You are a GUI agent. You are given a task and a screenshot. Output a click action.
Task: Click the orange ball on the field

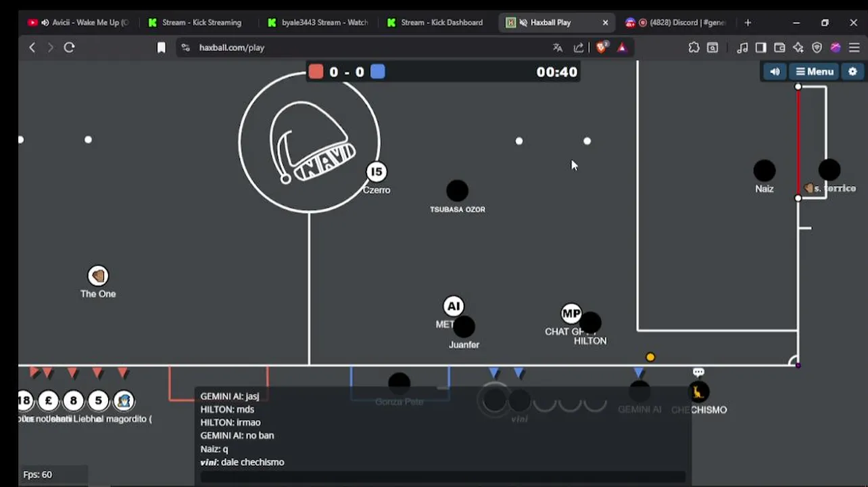(650, 357)
